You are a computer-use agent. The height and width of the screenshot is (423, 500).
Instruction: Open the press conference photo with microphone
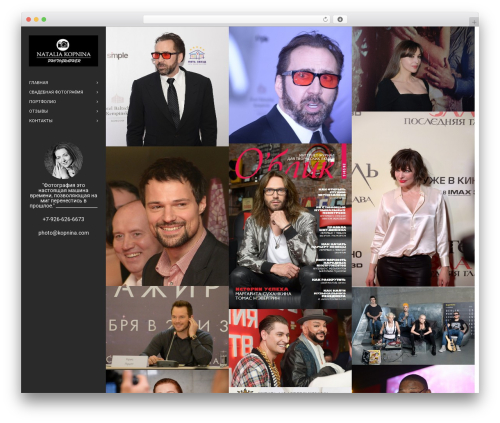coord(167,328)
